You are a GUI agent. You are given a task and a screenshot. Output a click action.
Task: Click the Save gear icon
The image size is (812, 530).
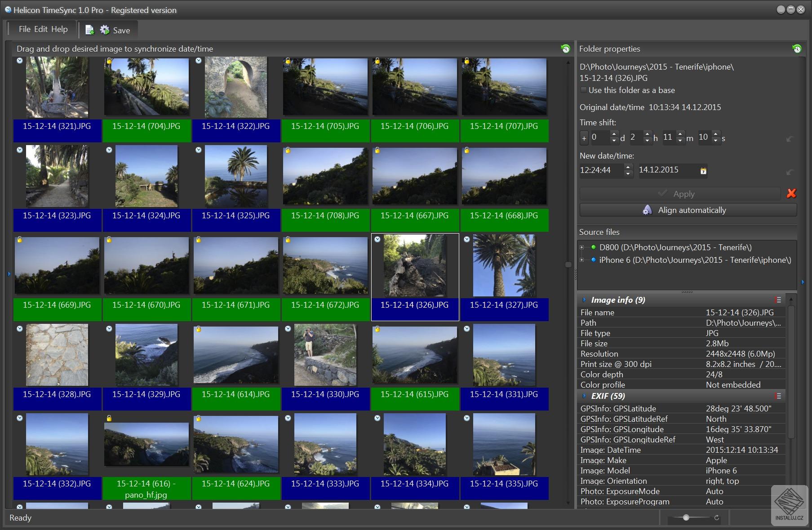[105, 30]
